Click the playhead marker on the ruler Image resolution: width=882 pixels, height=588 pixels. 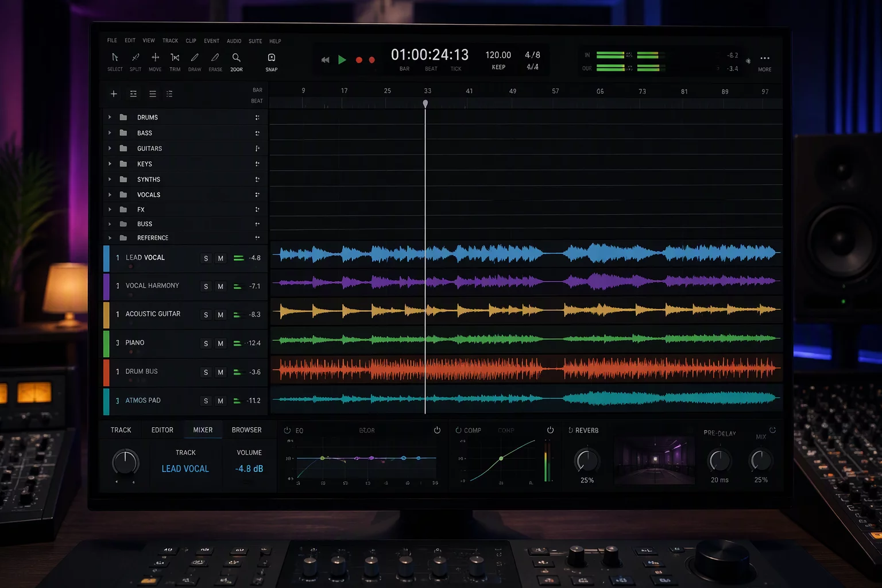425,104
